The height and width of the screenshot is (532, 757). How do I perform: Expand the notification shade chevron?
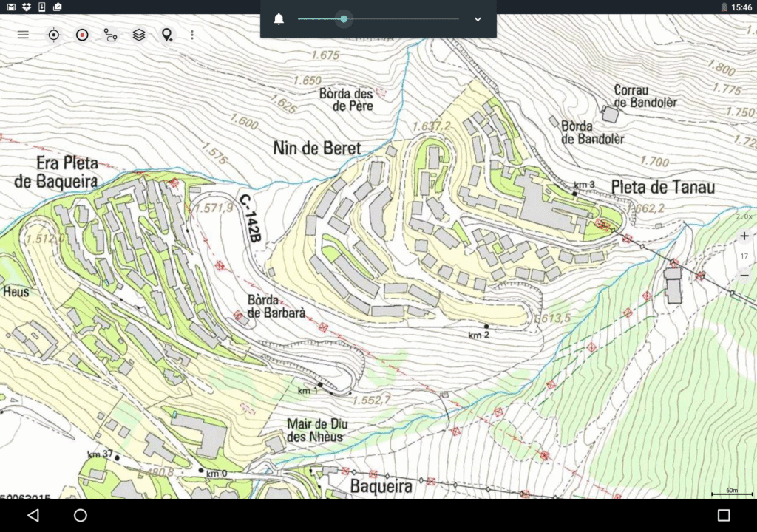coord(478,19)
